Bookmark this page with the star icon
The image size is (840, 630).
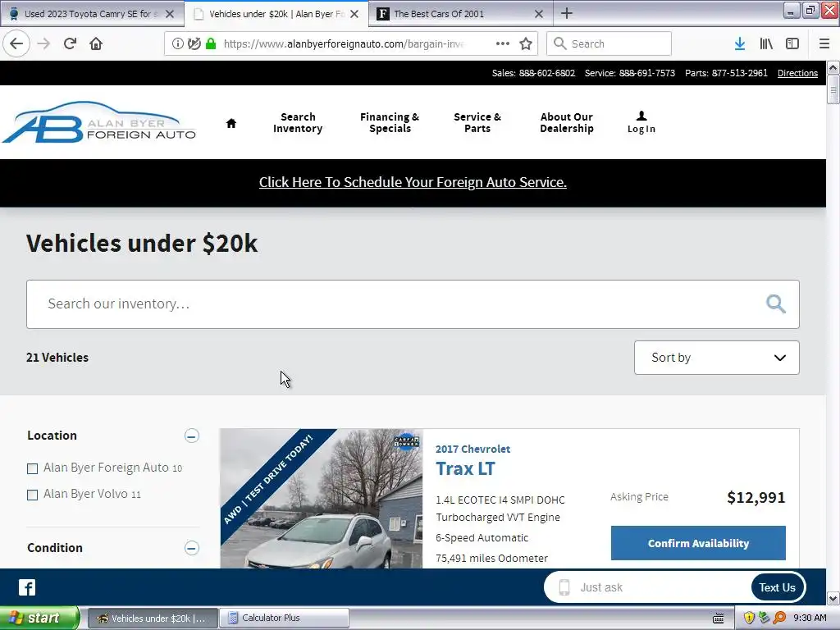[526, 44]
